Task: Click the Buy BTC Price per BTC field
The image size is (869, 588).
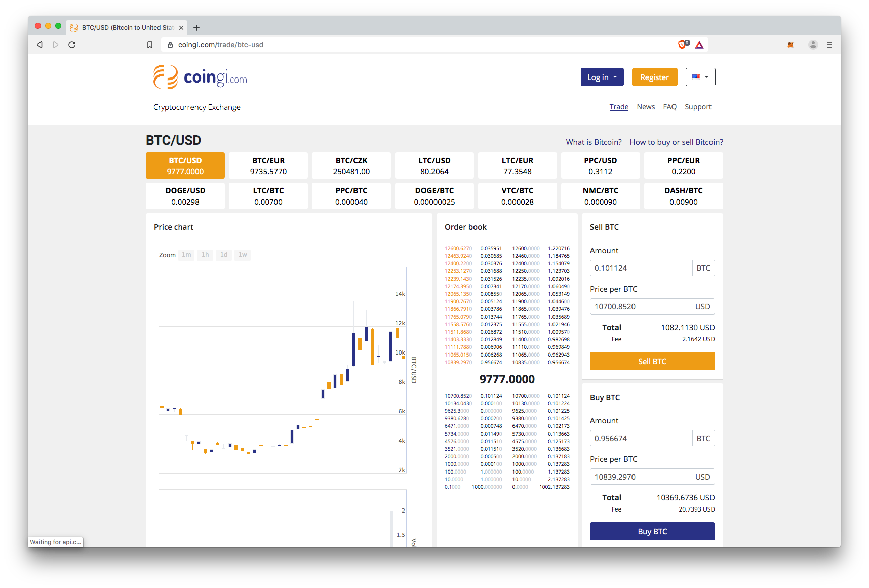Action: 640,477
